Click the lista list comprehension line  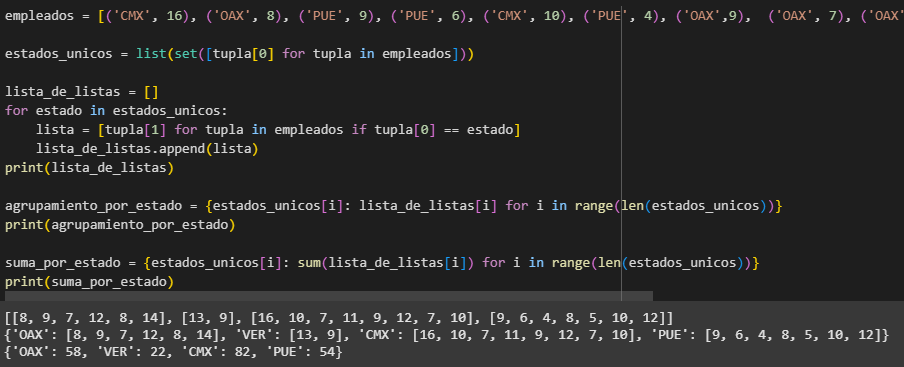click(x=278, y=130)
